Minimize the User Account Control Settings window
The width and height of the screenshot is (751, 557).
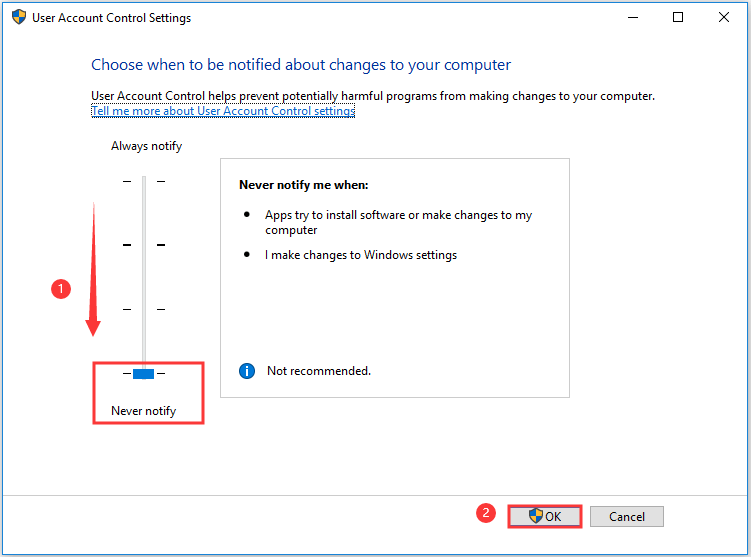(633, 17)
